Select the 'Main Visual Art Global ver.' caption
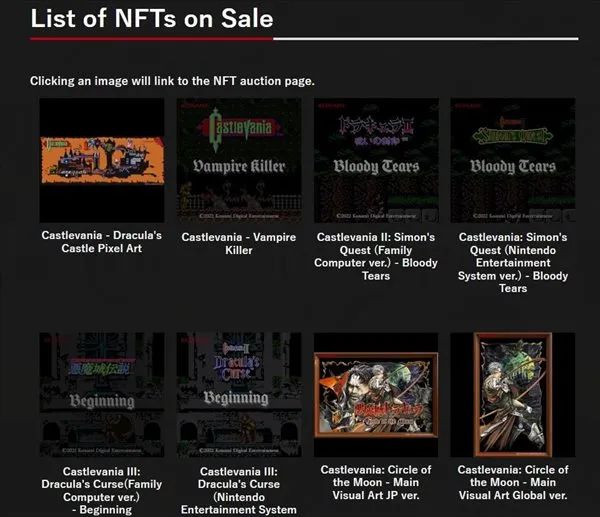 coord(513,483)
